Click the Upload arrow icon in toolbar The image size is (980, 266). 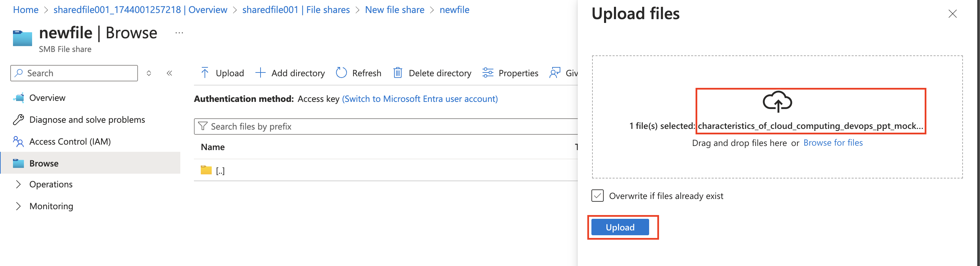205,73
